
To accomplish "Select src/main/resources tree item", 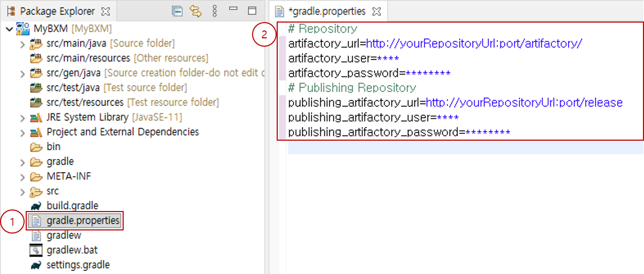I will tap(127, 58).
